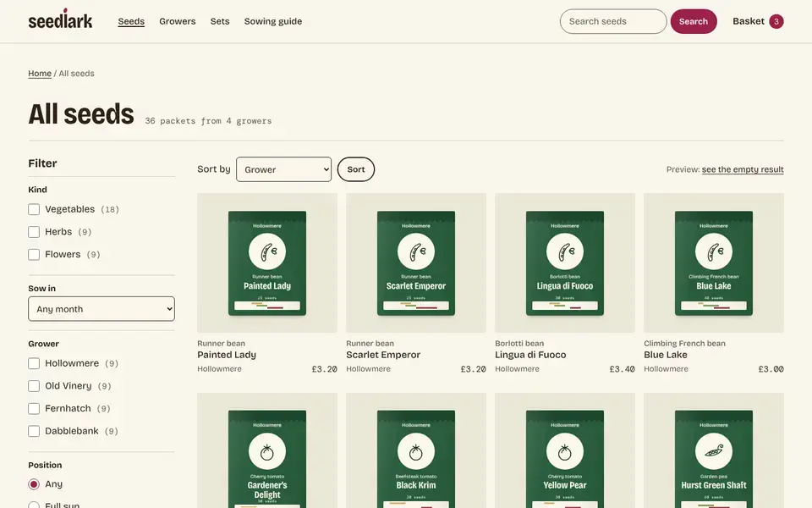Click the Painted Lady packet thumbnail
The width and height of the screenshot is (812, 508).
tap(267, 262)
